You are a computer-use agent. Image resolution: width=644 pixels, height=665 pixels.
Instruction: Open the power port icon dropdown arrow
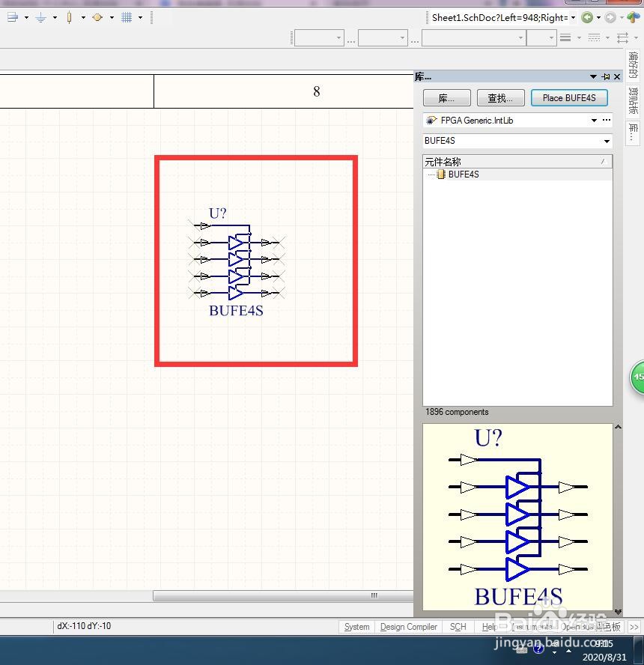point(26,18)
